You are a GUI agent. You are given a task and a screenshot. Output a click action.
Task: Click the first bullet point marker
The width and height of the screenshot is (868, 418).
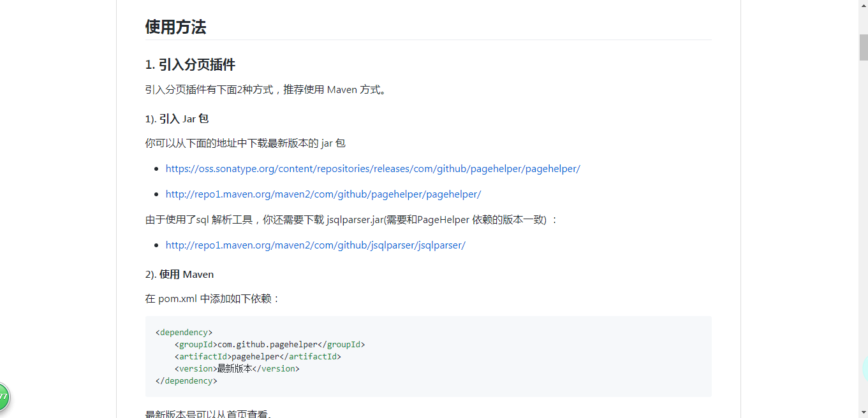pos(156,169)
